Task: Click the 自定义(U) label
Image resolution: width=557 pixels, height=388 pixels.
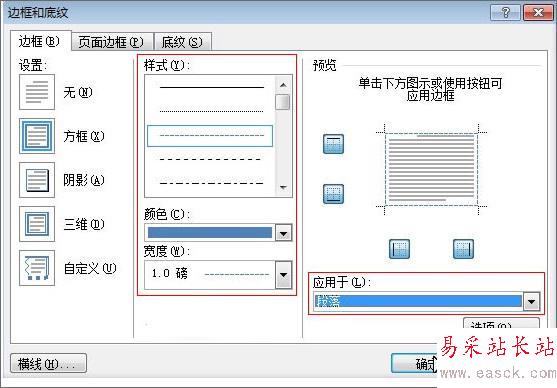Action: [90, 268]
